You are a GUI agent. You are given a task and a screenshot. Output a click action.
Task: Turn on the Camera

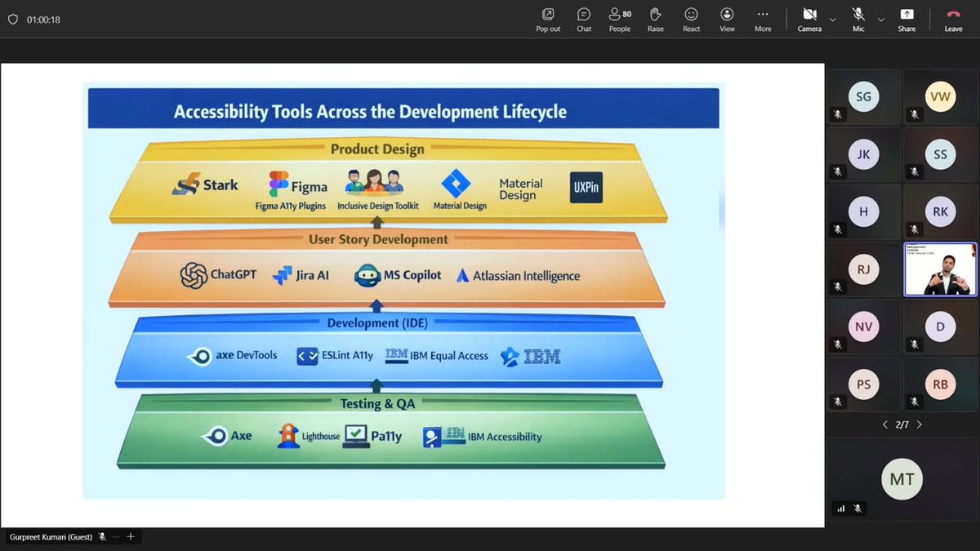[x=809, y=20]
